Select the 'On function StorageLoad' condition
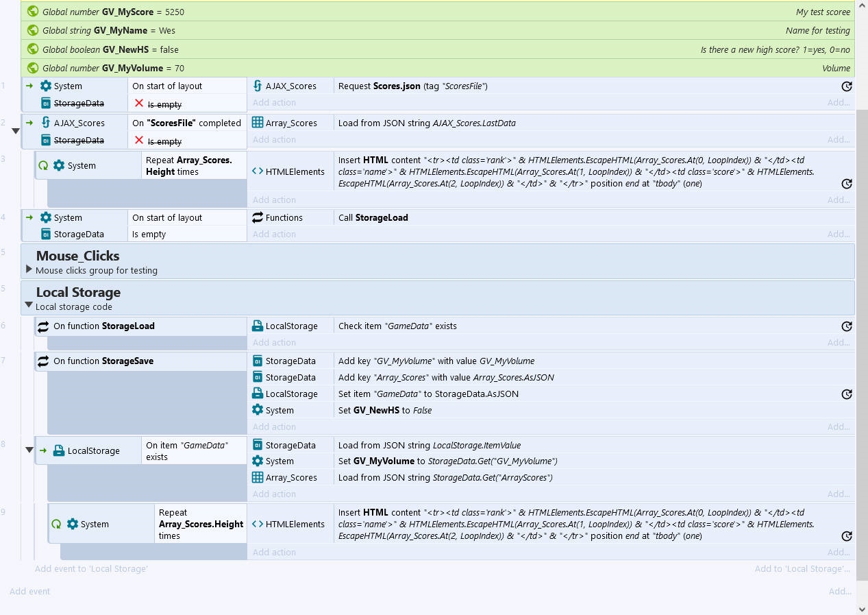 (x=104, y=326)
